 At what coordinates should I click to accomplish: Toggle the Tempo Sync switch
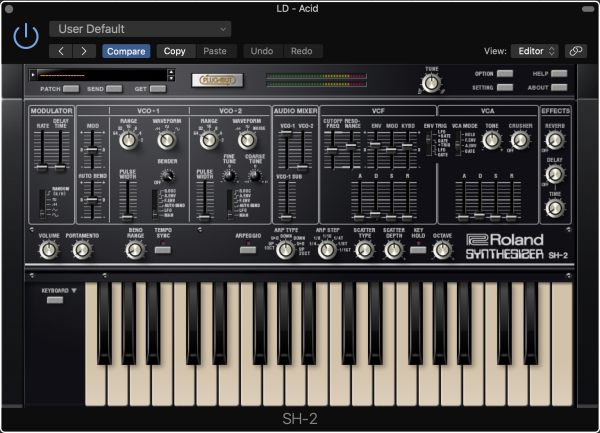(162, 248)
